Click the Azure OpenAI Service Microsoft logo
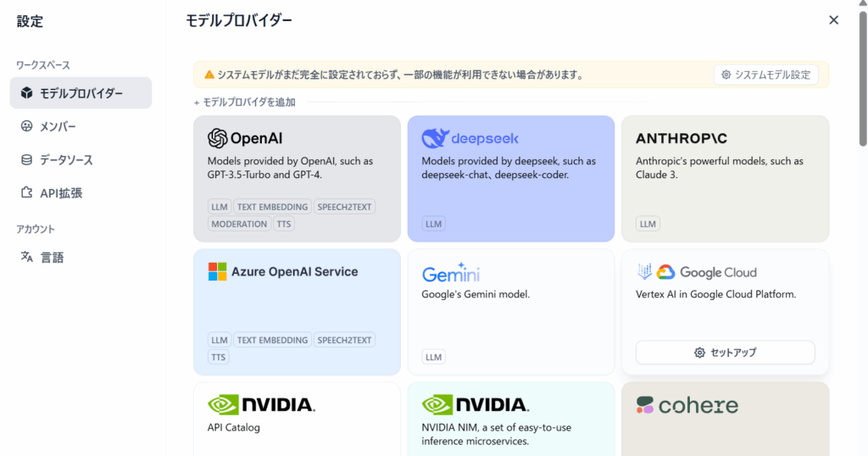This screenshot has height=456, width=868. (x=218, y=272)
